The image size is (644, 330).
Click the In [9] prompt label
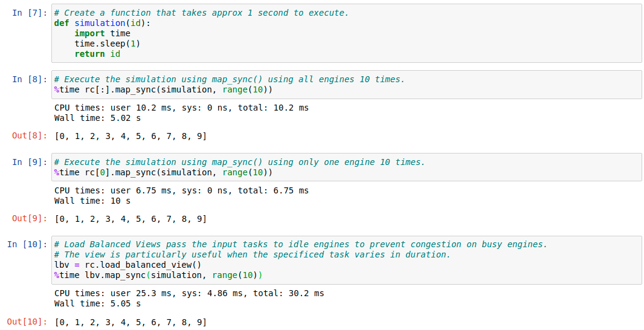pyautogui.click(x=30, y=162)
